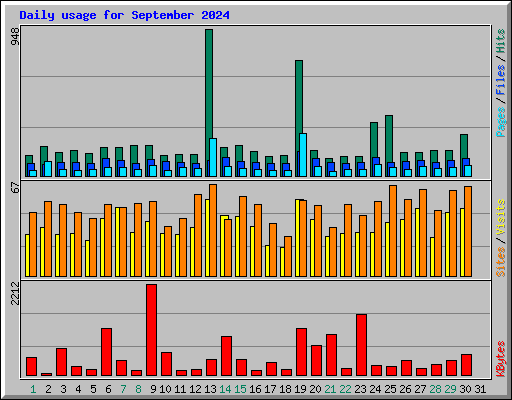
Task: Click the yellow Visits bar for day 7
Action: 117,242
